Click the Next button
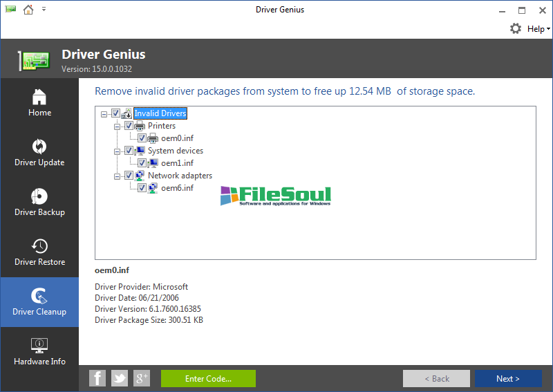Image resolution: width=553 pixels, height=392 pixels. pos(507,379)
